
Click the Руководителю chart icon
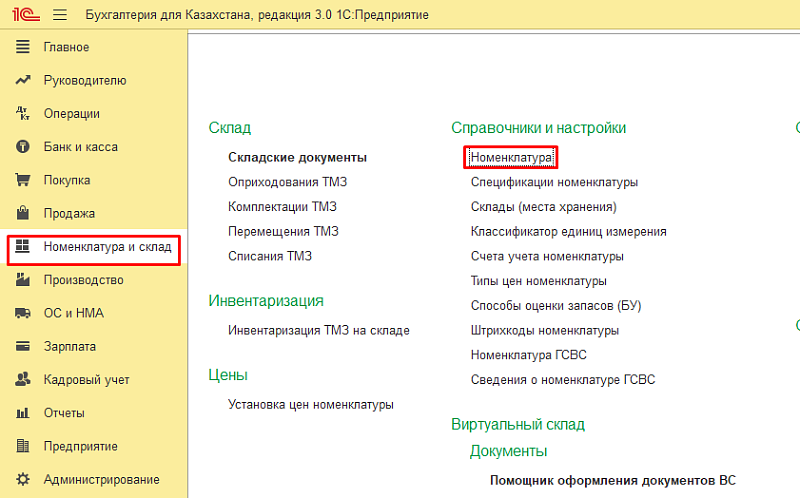pos(23,80)
